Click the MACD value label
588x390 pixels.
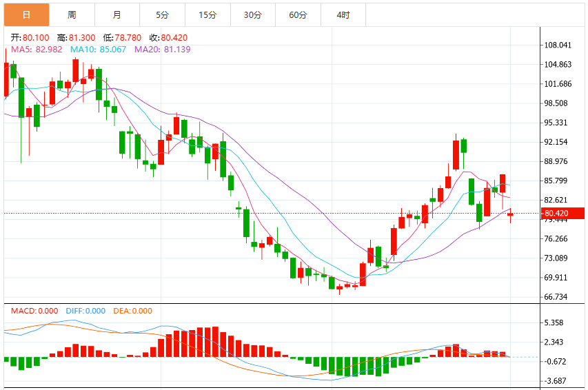coord(34,311)
